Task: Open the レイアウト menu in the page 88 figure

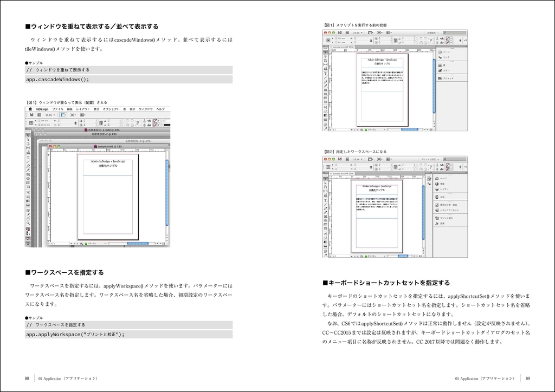Action: click(x=83, y=109)
